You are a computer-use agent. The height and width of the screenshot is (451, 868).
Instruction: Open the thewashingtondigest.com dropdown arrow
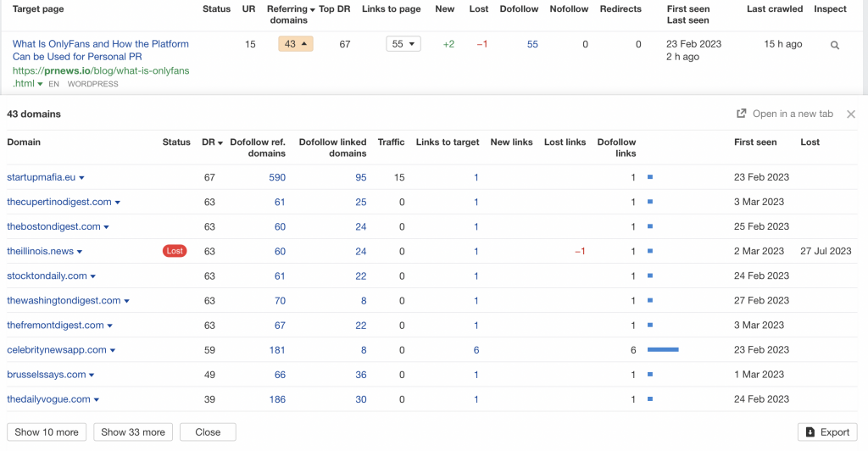[127, 301]
